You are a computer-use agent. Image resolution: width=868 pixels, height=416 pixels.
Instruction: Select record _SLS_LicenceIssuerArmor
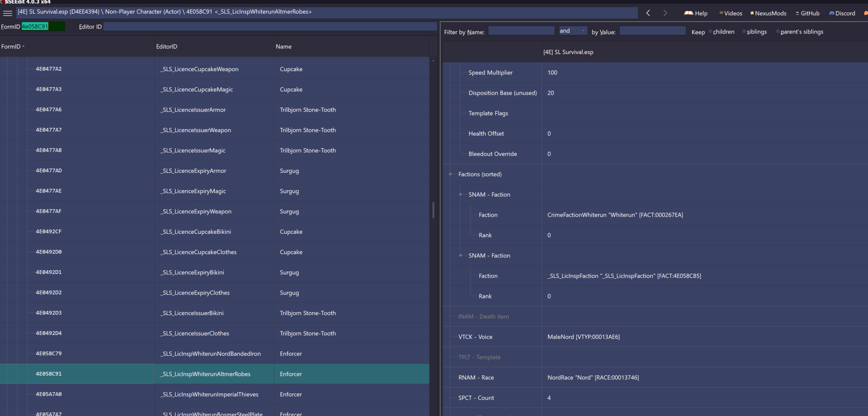pos(215,110)
